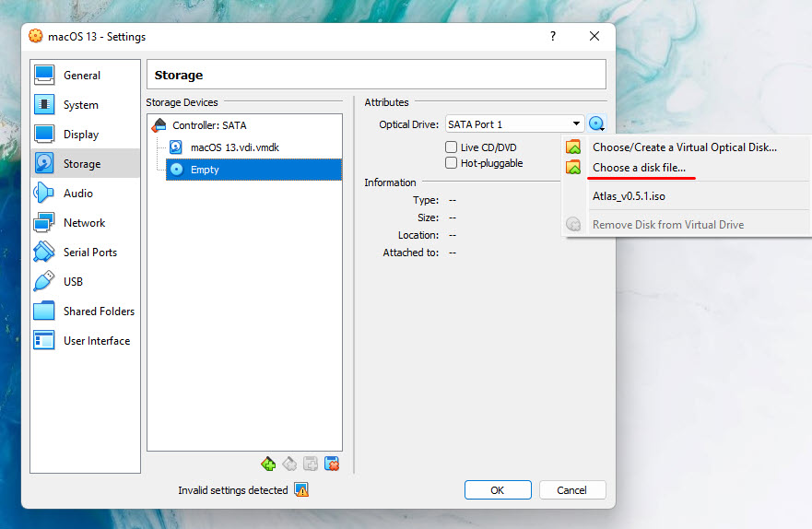
Task: Click the optical disc icon beside Empty
Action: coord(177,170)
